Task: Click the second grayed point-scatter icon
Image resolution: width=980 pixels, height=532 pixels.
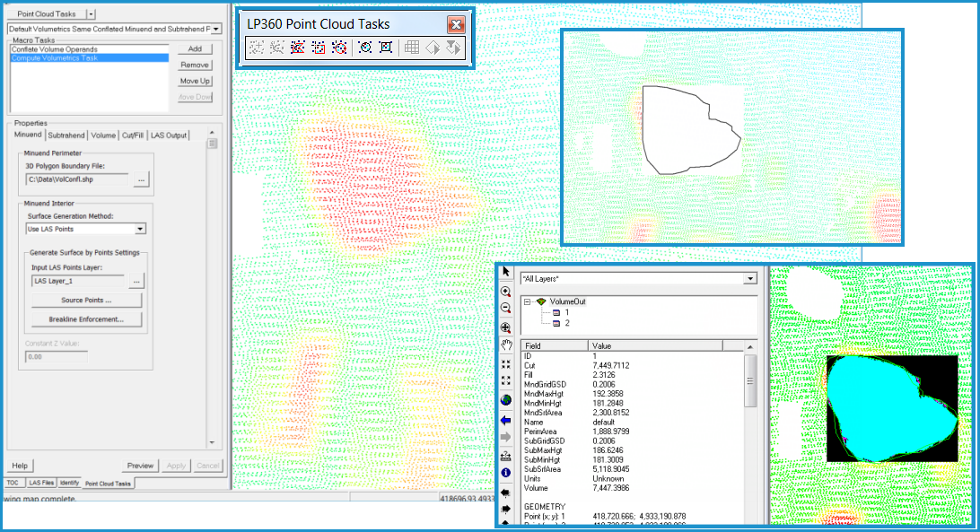Action: click(x=277, y=48)
